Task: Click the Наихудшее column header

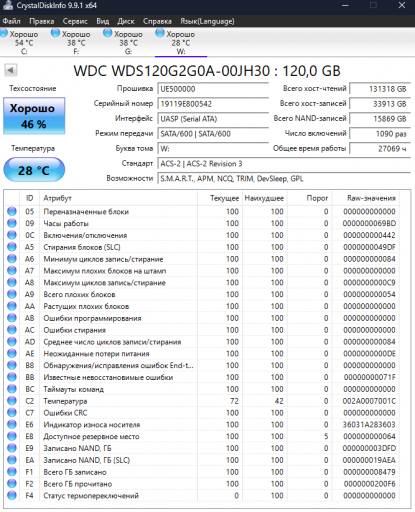Action: click(265, 198)
